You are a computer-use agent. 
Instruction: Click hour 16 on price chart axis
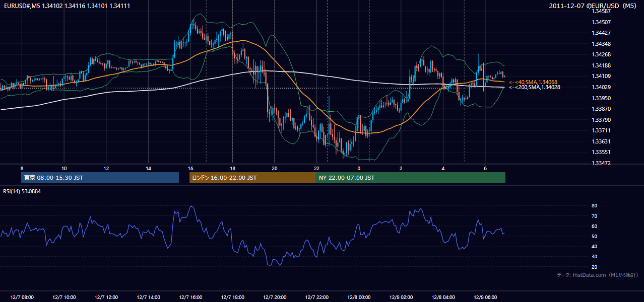[x=190, y=168]
